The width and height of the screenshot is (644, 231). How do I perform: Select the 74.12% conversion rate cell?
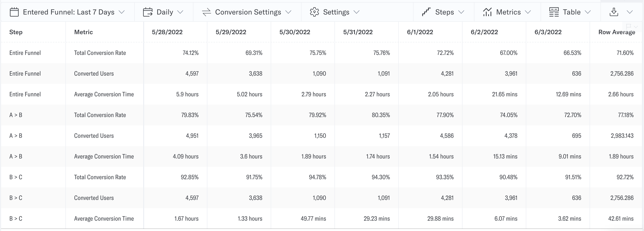[x=191, y=53]
